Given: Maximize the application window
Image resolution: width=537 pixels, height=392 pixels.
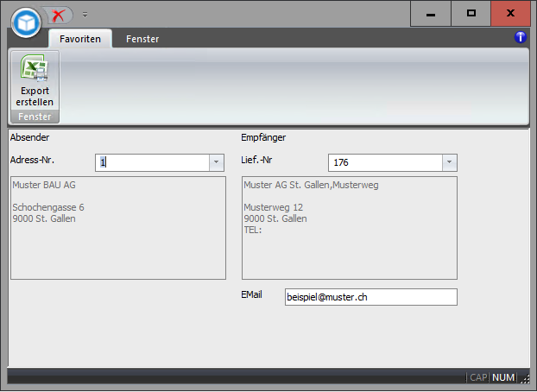Looking at the screenshot, I should click(x=471, y=14).
